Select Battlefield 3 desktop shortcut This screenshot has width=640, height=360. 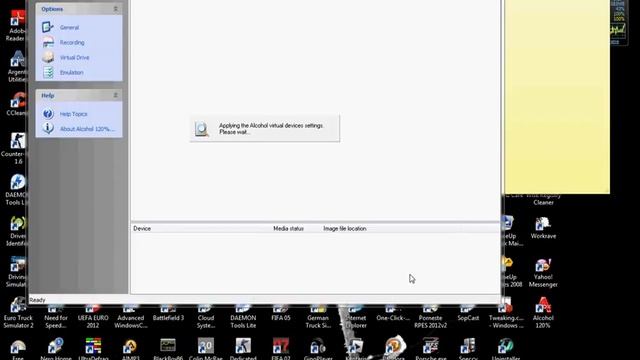pos(168,314)
